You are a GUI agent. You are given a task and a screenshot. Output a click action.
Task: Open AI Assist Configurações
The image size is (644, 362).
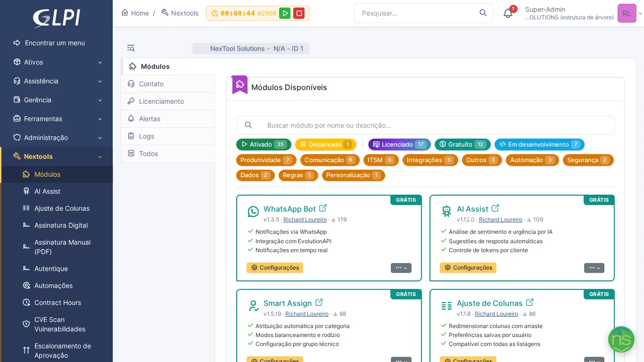pos(468,268)
